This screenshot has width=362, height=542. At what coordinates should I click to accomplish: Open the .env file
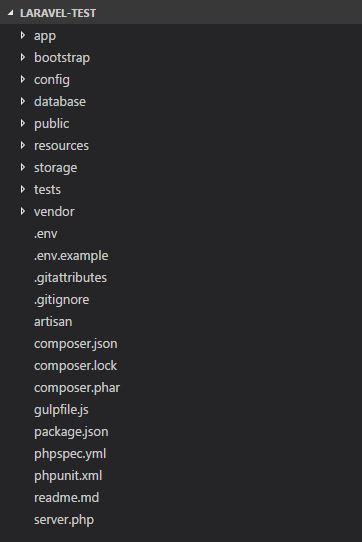46,234
